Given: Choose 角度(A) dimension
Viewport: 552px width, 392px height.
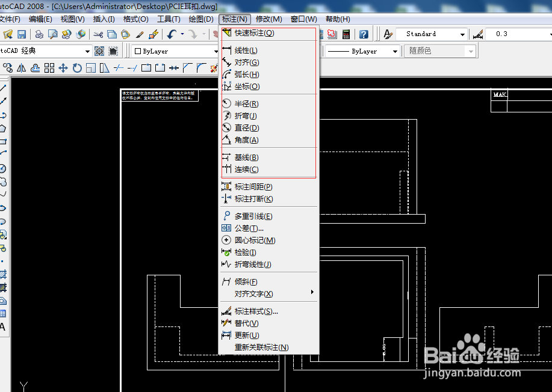Looking at the screenshot, I should click(269, 139).
